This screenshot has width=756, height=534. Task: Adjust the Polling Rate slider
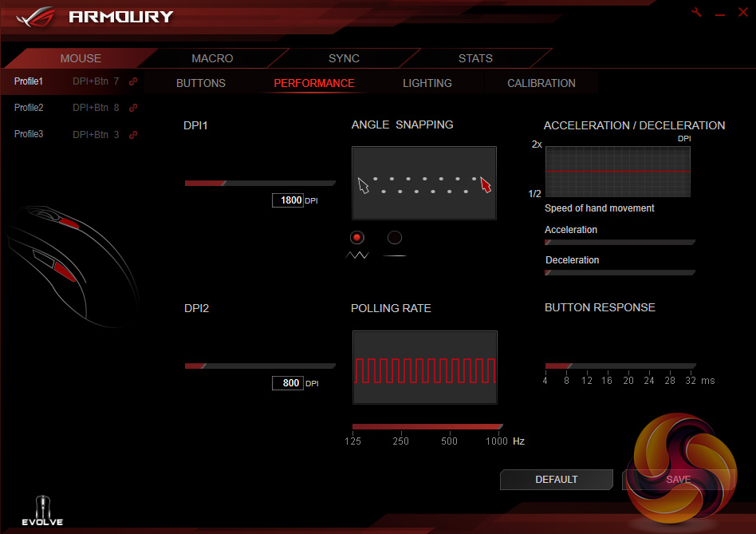tap(427, 426)
